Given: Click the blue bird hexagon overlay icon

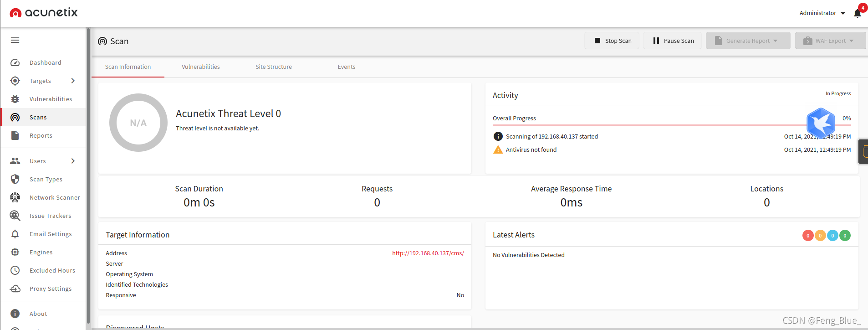Looking at the screenshot, I should (821, 123).
